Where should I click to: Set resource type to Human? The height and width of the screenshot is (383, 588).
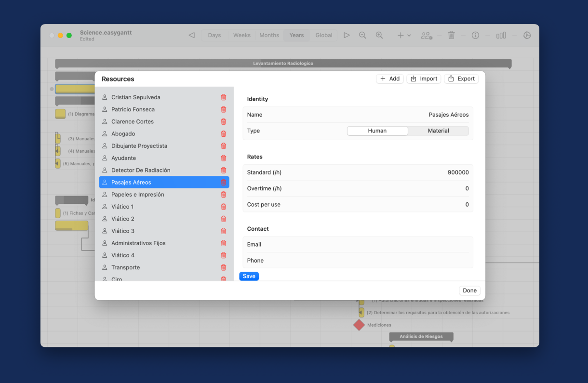coord(377,131)
